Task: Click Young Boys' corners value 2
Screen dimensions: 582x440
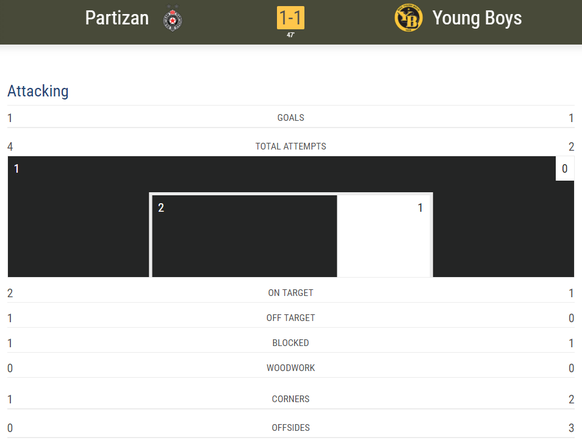Action: 571,399
